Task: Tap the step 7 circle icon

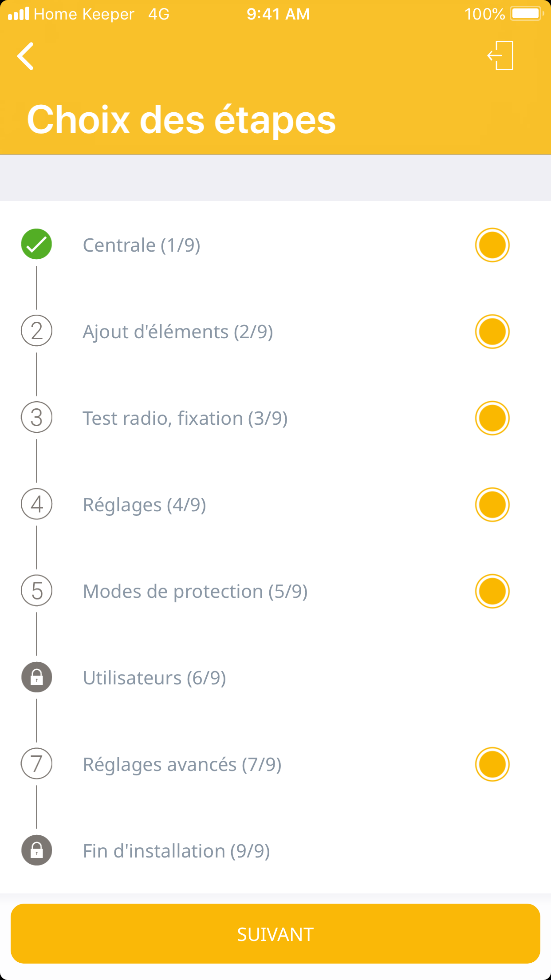Action: 36,763
